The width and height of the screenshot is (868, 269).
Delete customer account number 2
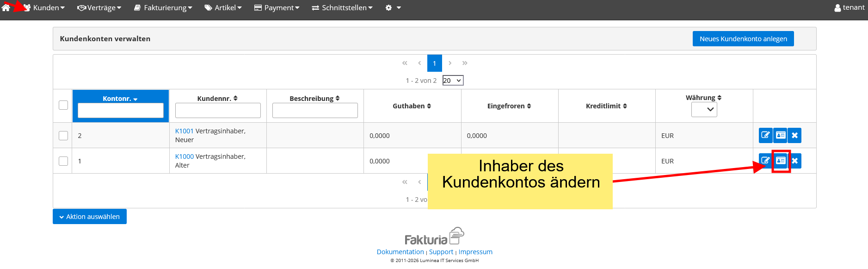point(794,135)
